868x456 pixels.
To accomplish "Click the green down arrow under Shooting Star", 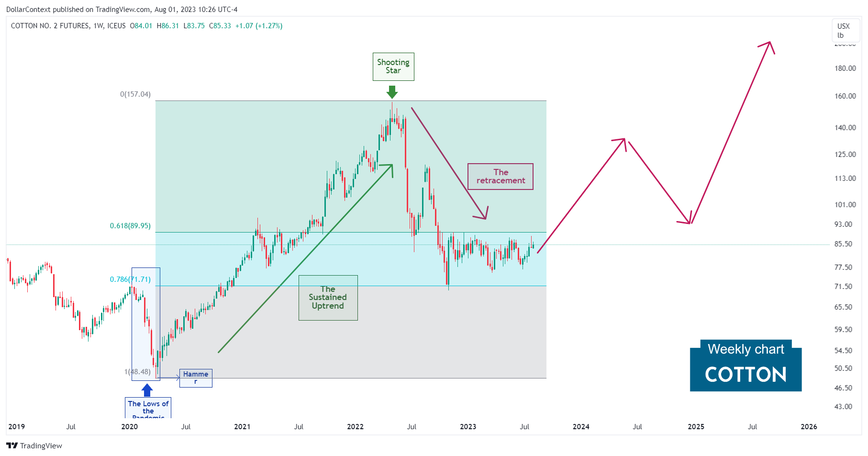I will coord(392,92).
